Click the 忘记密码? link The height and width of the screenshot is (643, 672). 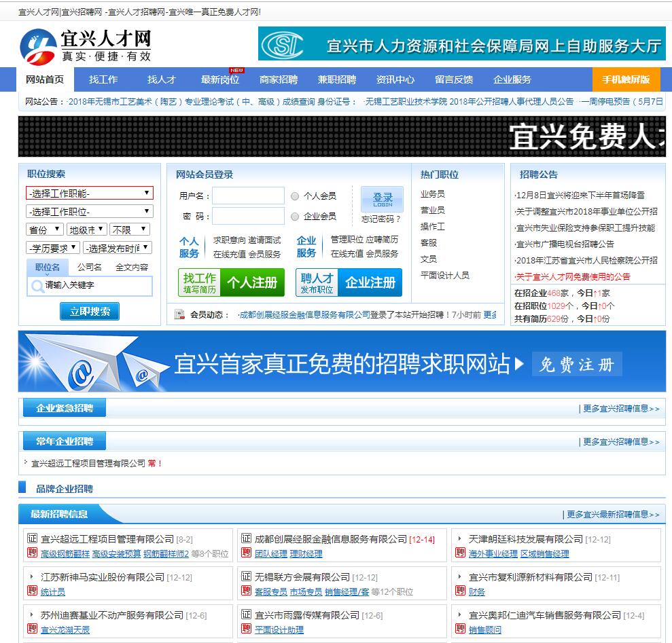(x=381, y=219)
